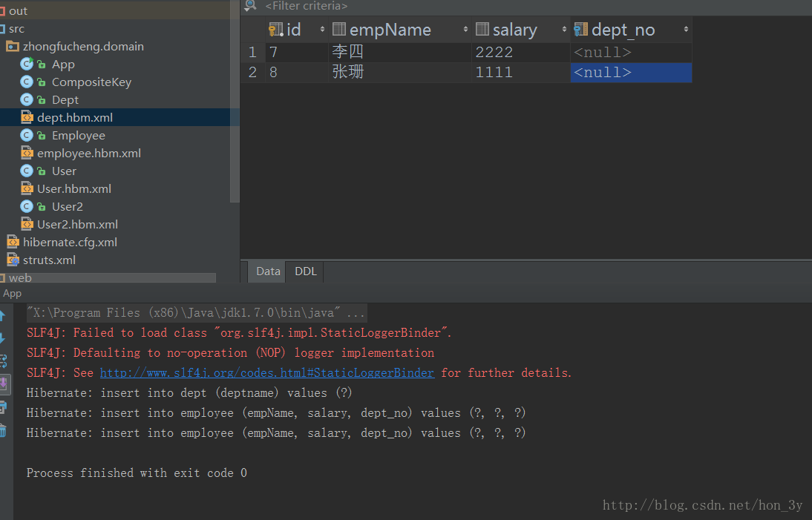This screenshot has width=812, height=520.
Task: Sort by the id column sort arrows
Action: click(322, 30)
